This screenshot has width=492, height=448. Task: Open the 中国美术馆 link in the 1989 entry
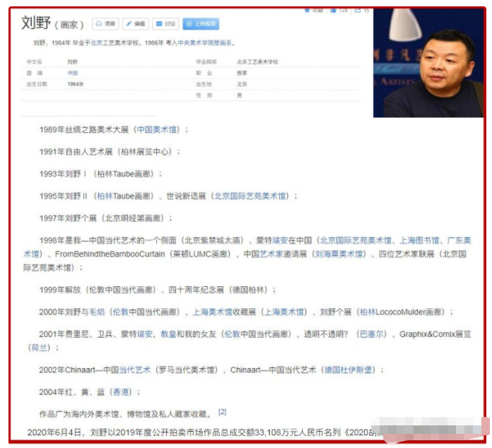[156, 129]
